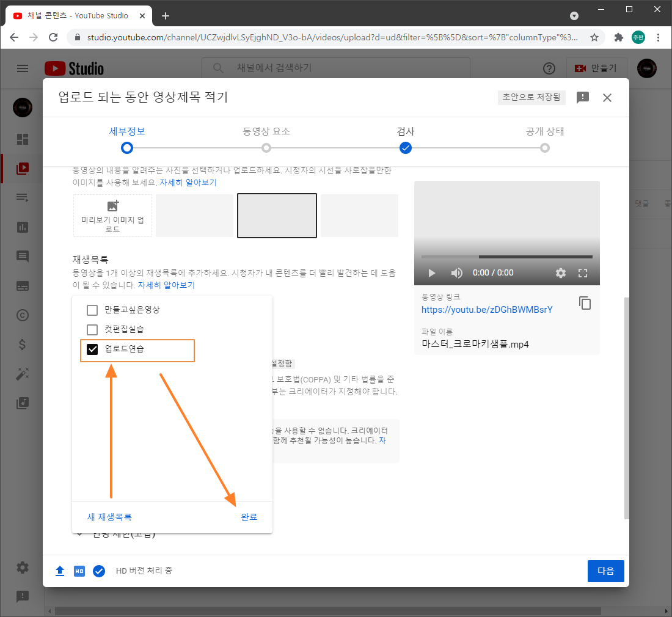Go to the 검사 step

[406, 139]
